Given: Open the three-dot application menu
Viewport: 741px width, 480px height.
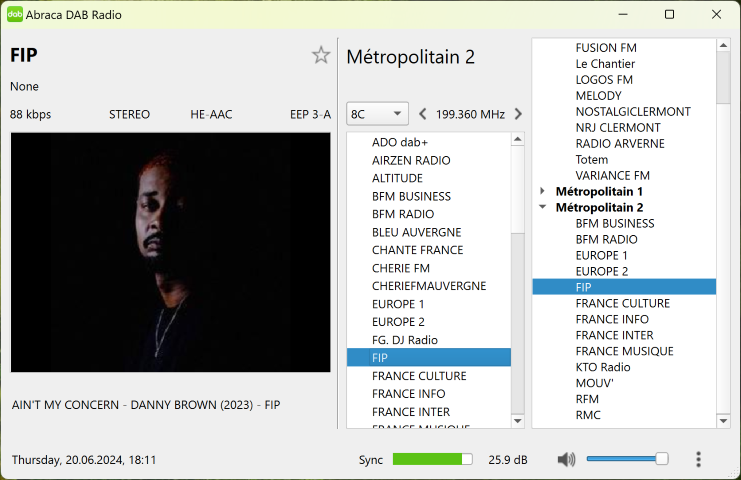Looking at the screenshot, I should click(x=698, y=459).
